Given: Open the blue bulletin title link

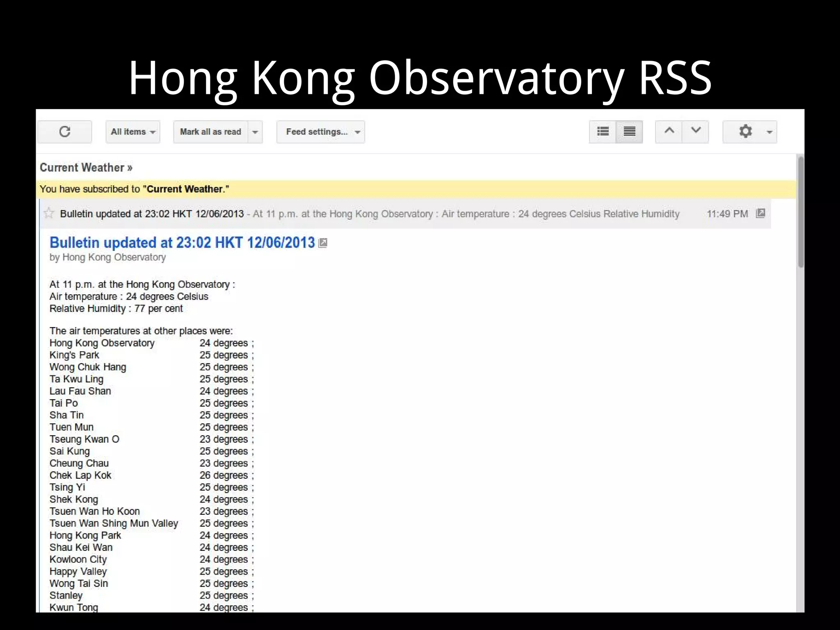Looking at the screenshot, I should click(x=182, y=243).
